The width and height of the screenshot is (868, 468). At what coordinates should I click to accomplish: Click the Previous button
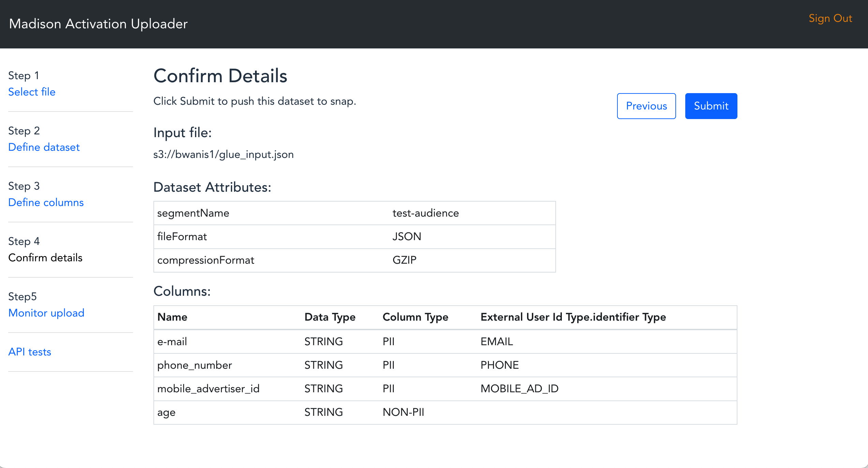pos(646,106)
